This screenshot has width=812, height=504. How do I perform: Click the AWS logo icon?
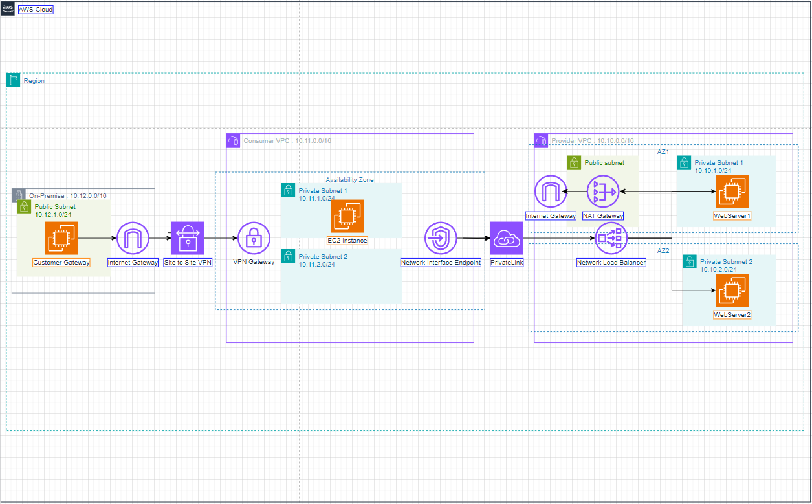tap(8, 9)
